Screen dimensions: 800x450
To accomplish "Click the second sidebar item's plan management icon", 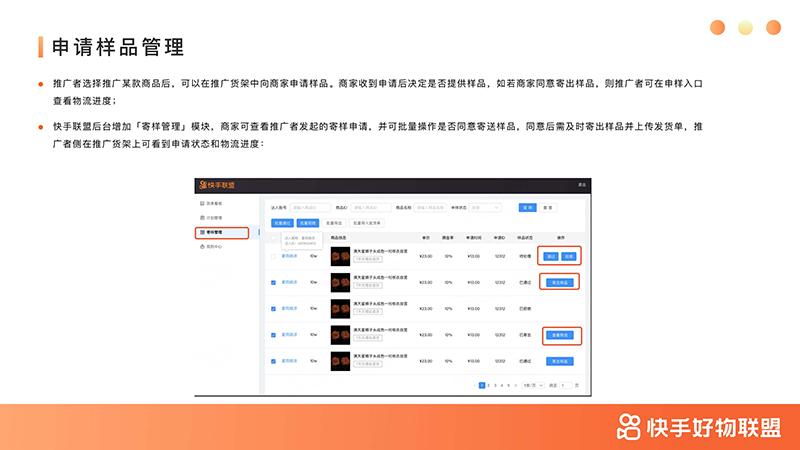I will 203,217.
